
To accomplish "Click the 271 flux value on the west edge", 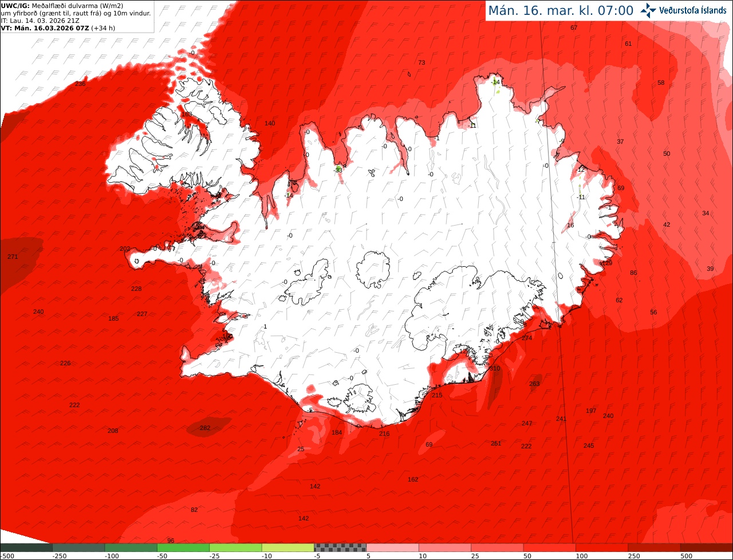I will (13, 257).
